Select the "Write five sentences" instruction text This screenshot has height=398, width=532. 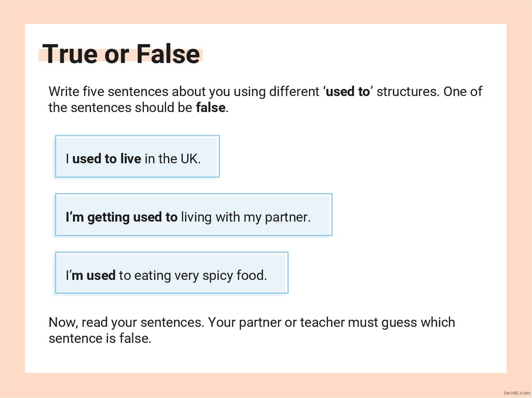tap(265, 100)
